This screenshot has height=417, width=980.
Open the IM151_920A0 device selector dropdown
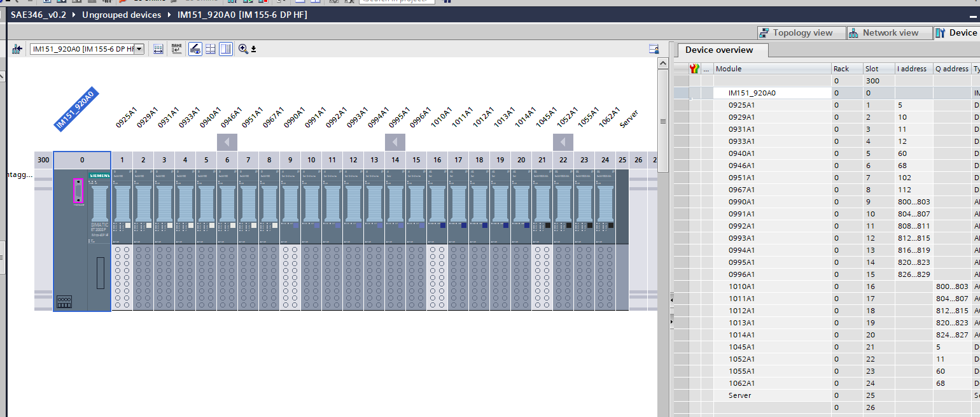(139, 49)
